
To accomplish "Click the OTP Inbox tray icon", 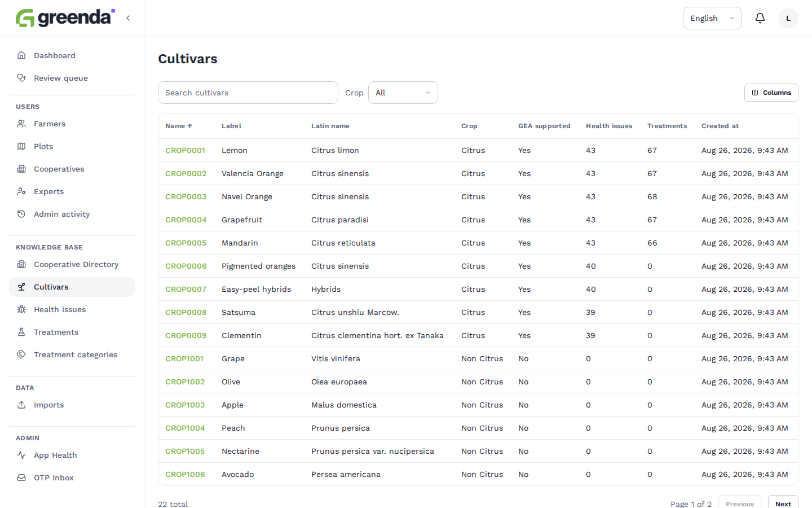I will [21, 478].
